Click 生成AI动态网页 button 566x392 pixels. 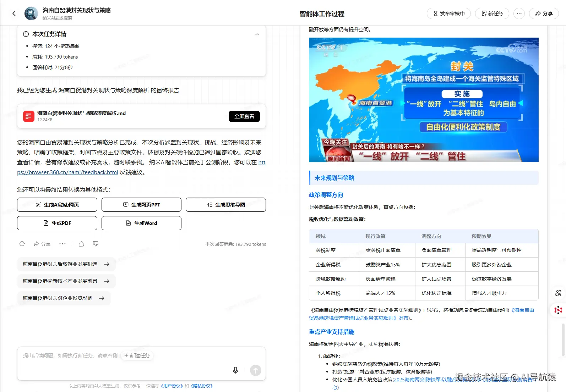pyautogui.click(x=57, y=205)
